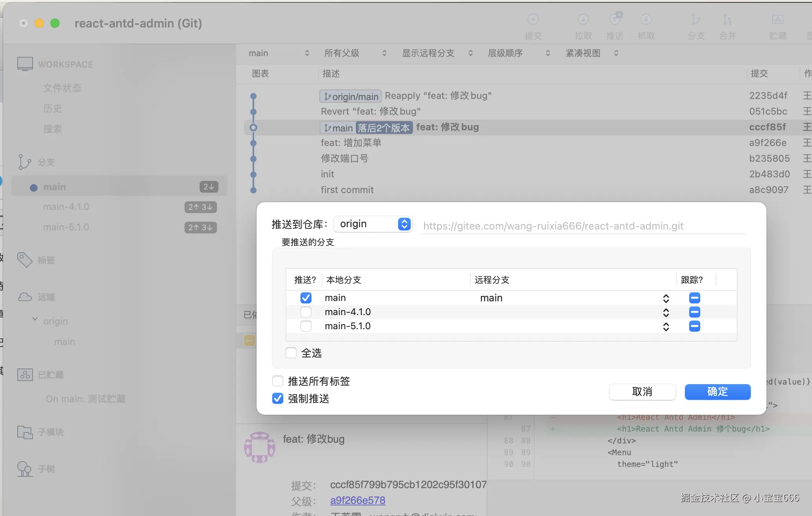Image resolution: width=812 pixels, height=516 pixels.
Task: Open parent commit link a9f266e578
Action: [357, 500]
